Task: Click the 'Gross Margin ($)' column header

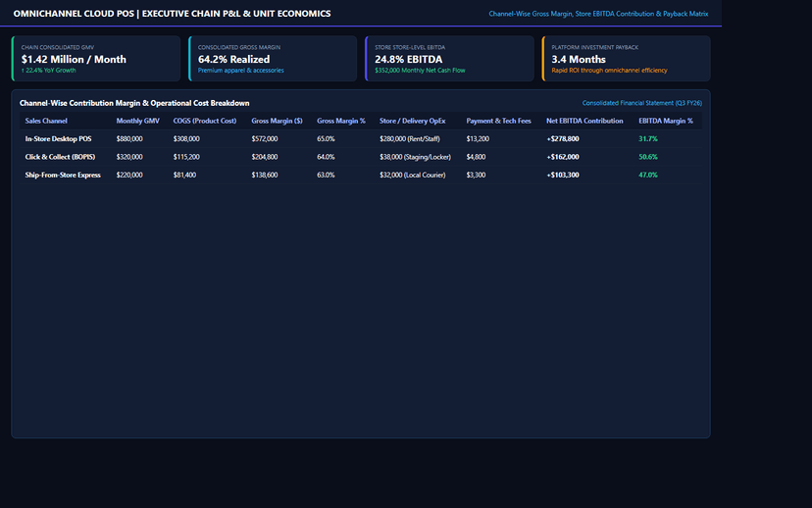Action: tap(278, 121)
